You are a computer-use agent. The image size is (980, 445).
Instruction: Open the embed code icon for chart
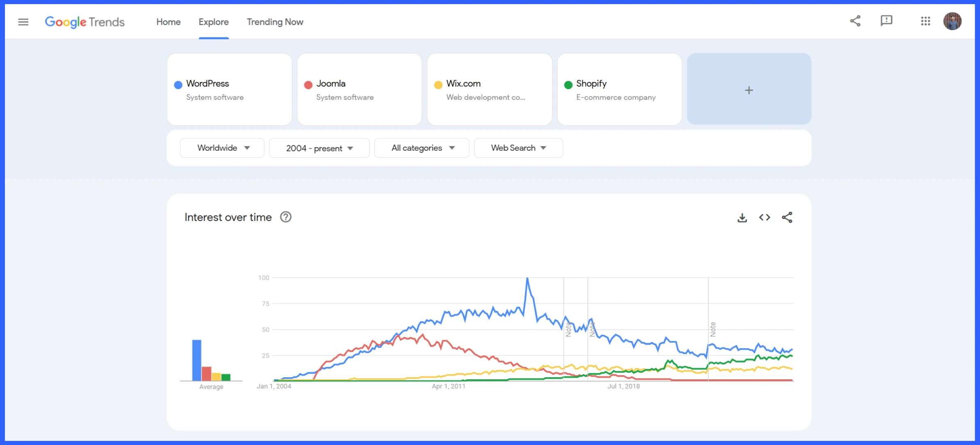click(765, 217)
